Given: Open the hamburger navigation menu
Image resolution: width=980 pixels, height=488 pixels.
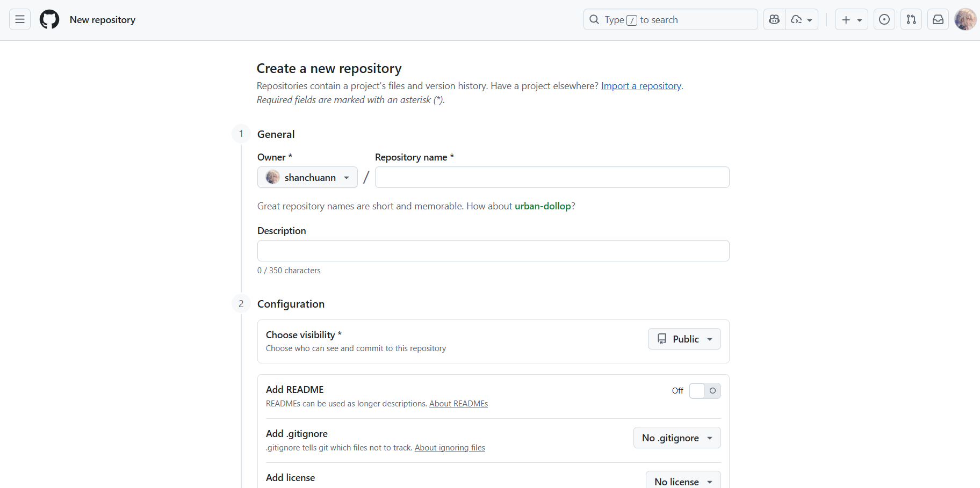Looking at the screenshot, I should (20, 20).
